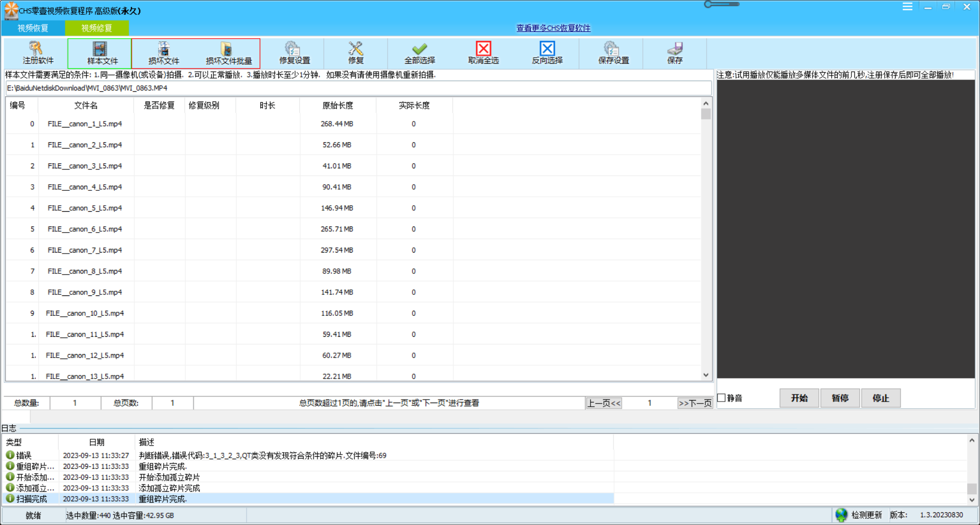This screenshot has width=980, height=525.
Task: Select the 开始添加孤立碎片 log description
Action: pos(169,477)
